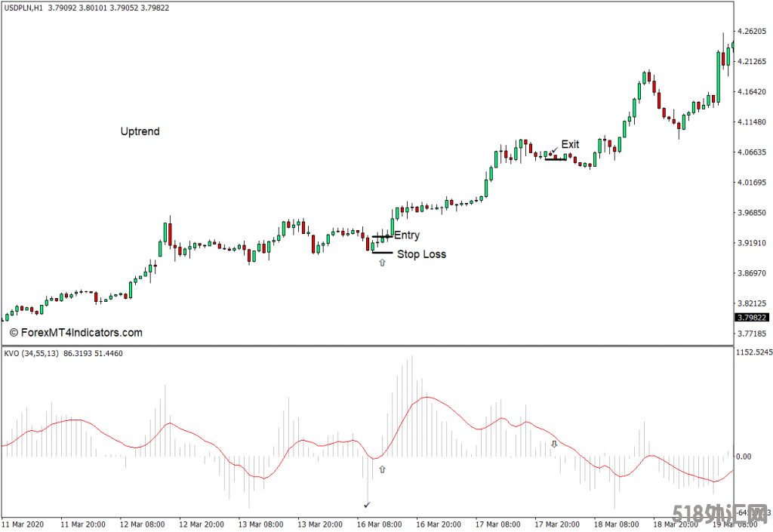Click the check mark beside the Exit label
773x532 pixels.
[x=555, y=149]
